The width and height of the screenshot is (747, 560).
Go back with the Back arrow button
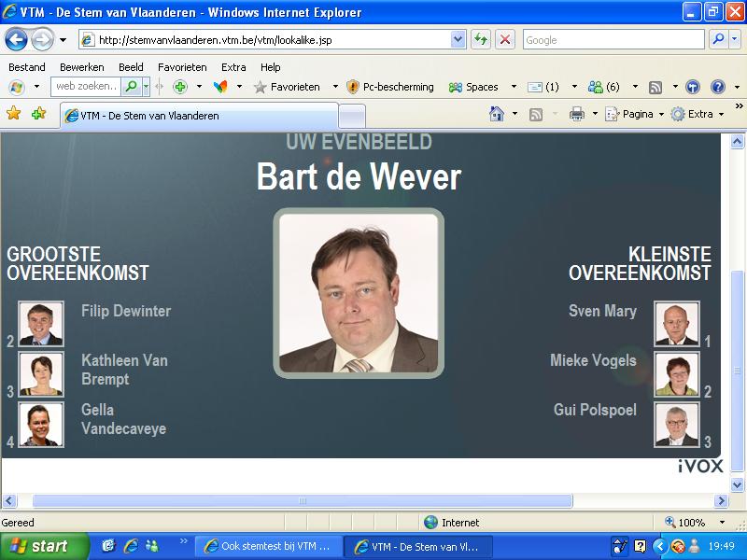click(x=16, y=40)
